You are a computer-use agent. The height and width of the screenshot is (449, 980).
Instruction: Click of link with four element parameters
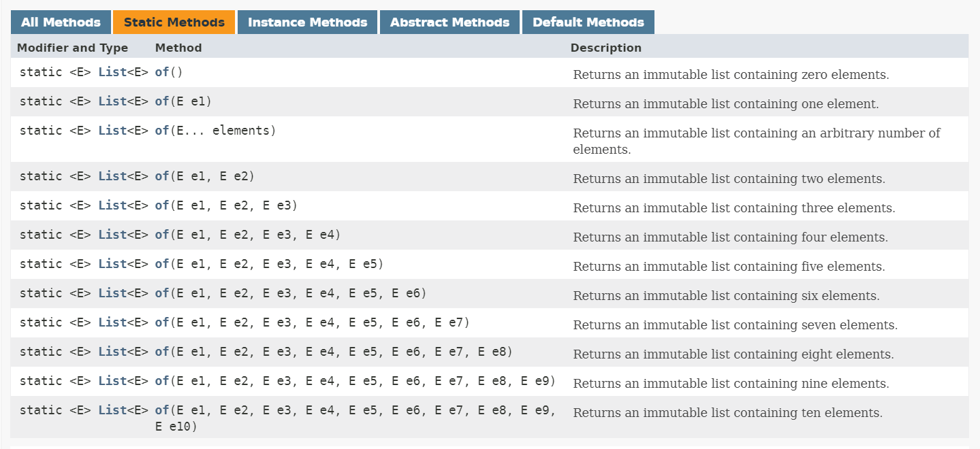click(162, 235)
